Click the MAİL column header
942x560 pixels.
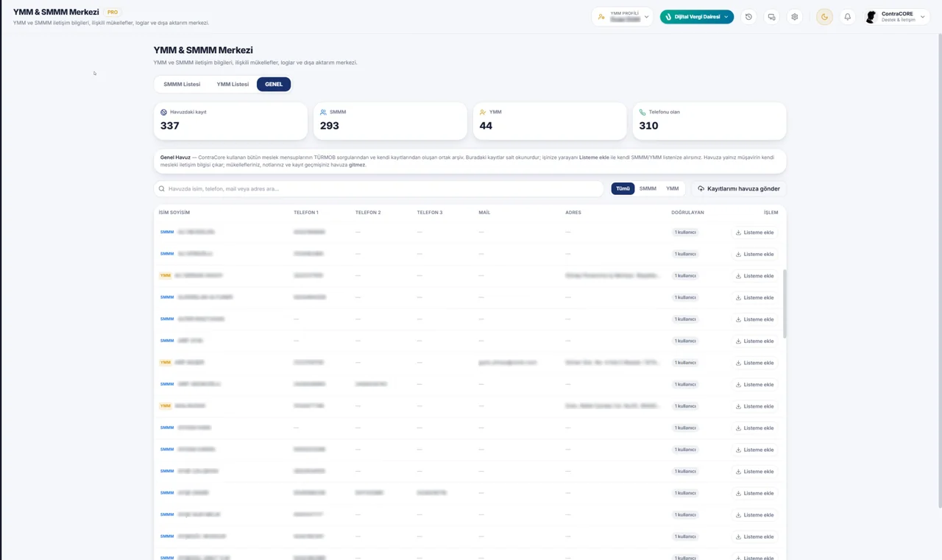(484, 213)
